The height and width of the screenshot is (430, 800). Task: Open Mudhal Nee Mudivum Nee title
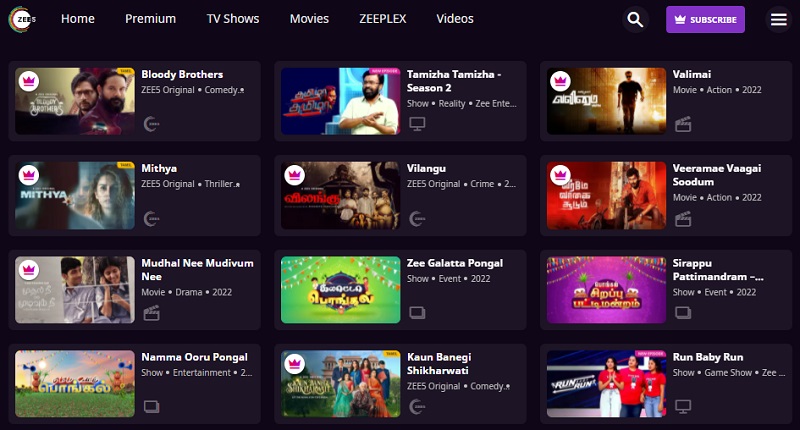coord(197,269)
